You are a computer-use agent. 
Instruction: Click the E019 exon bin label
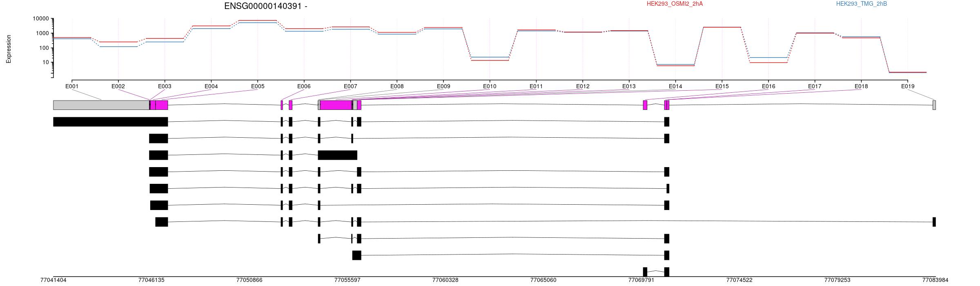[x=908, y=86]
